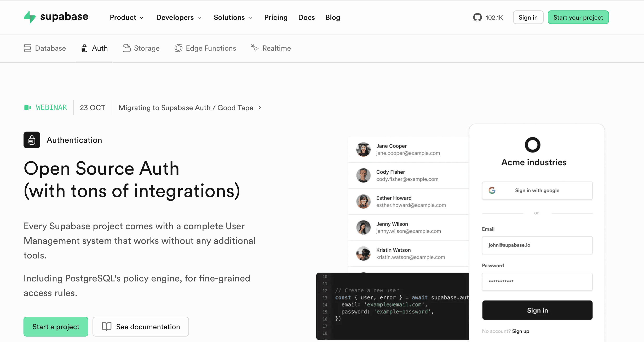The height and width of the screenshot is (342, 644).
Task: Click the 102.1K GitHub stars count
Action: pyautogui.click(x=494, y=17)
